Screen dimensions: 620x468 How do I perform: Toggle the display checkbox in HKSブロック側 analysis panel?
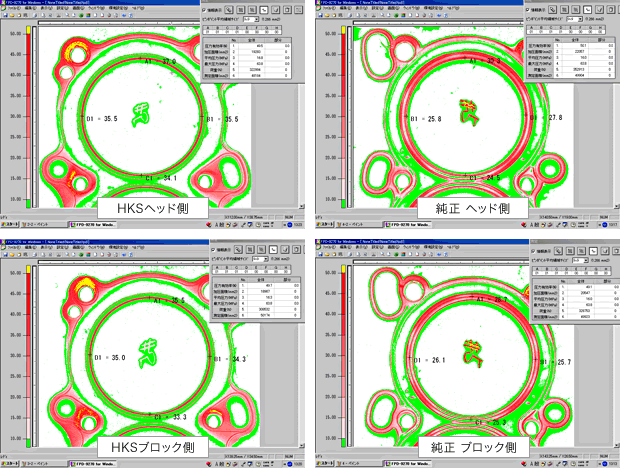[x=213, y=250]
